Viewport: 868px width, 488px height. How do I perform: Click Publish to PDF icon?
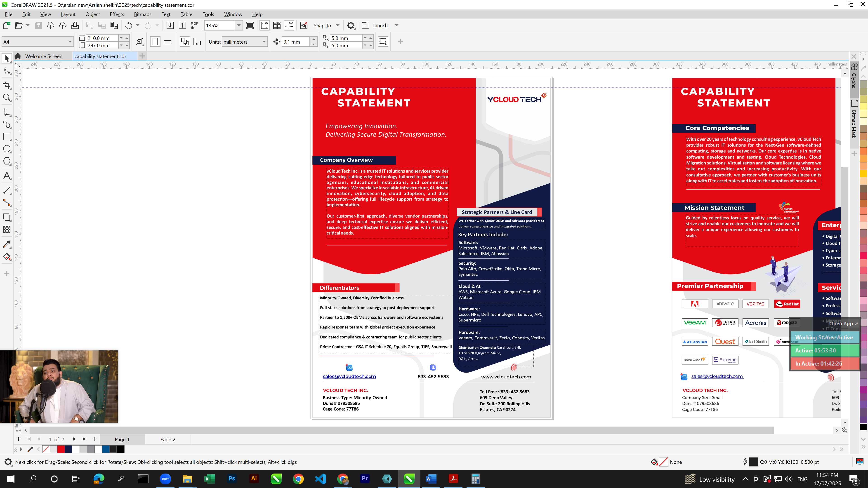(x=194, y=25)
